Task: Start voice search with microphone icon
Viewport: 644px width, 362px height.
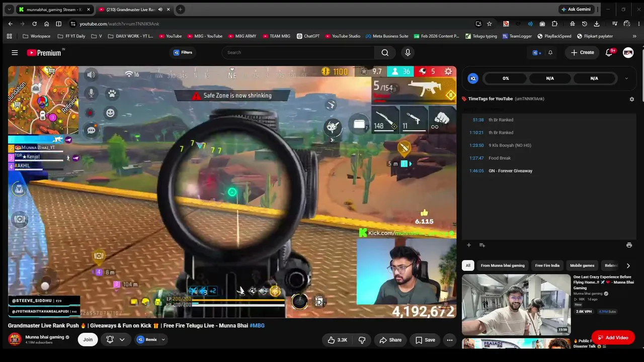Action: (x=408, y=52)
